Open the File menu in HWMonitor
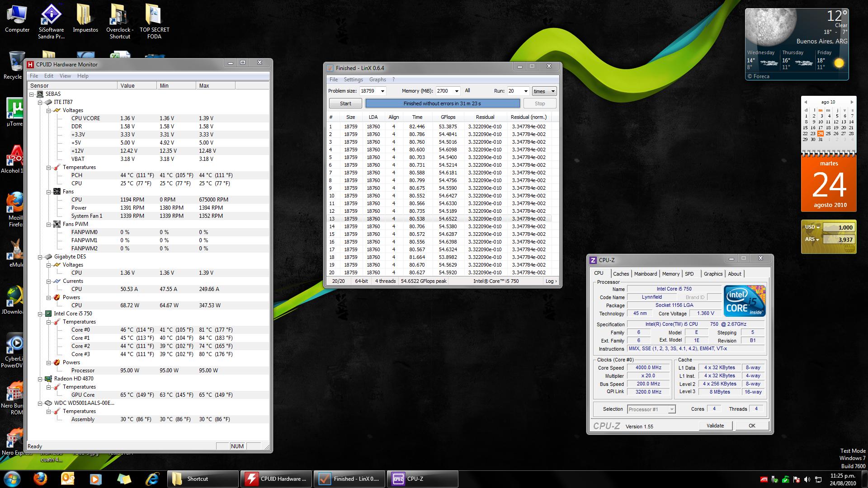The width and height of the screenshot is (868, 488). [34, 76]
